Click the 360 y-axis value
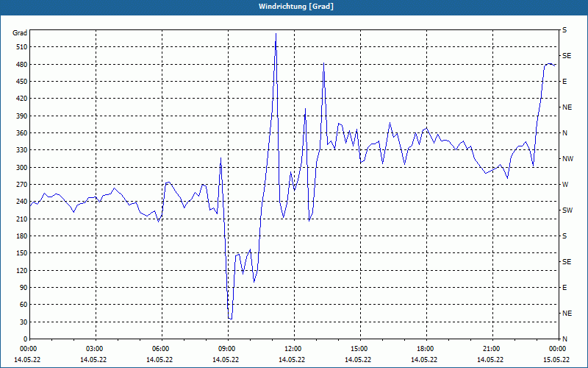 [22, 133]
